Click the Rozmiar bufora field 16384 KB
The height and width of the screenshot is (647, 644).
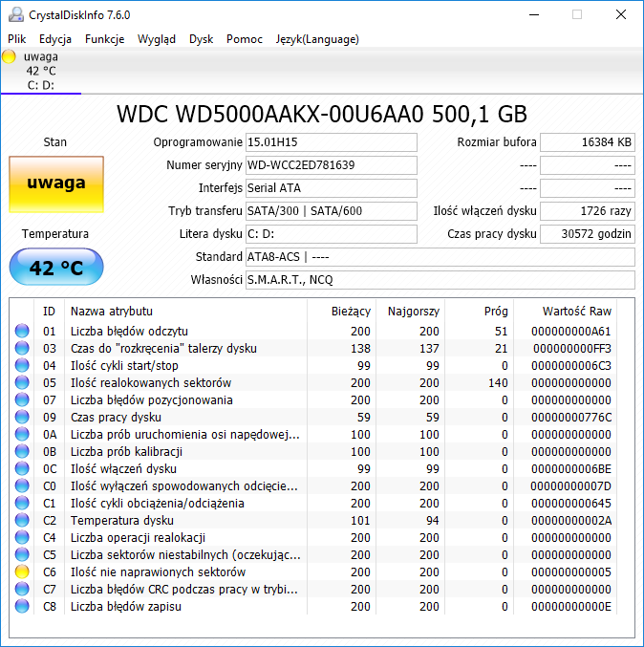[x=588, y=142]
